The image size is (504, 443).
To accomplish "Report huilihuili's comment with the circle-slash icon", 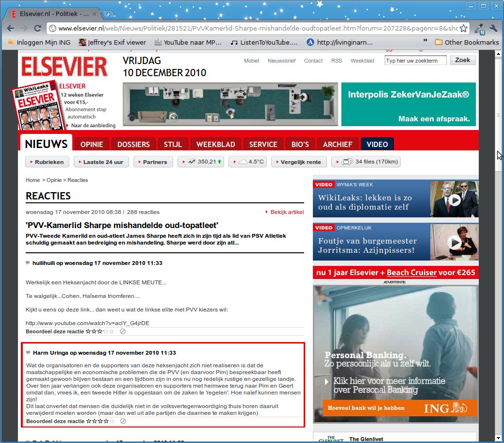I will (122, 331).
